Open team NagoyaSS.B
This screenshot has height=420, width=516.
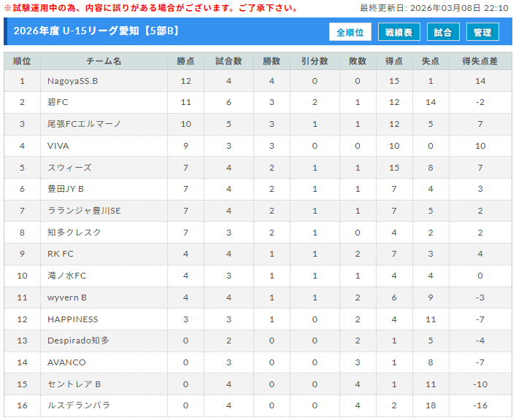click(72, 81)
